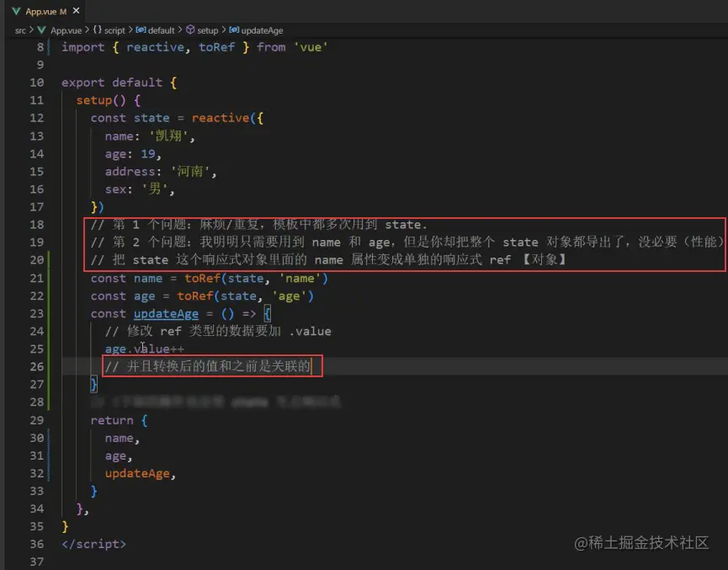Click the '男' sex string value
728x570 pixels.
pyautogui.click(x=155, y=189)
